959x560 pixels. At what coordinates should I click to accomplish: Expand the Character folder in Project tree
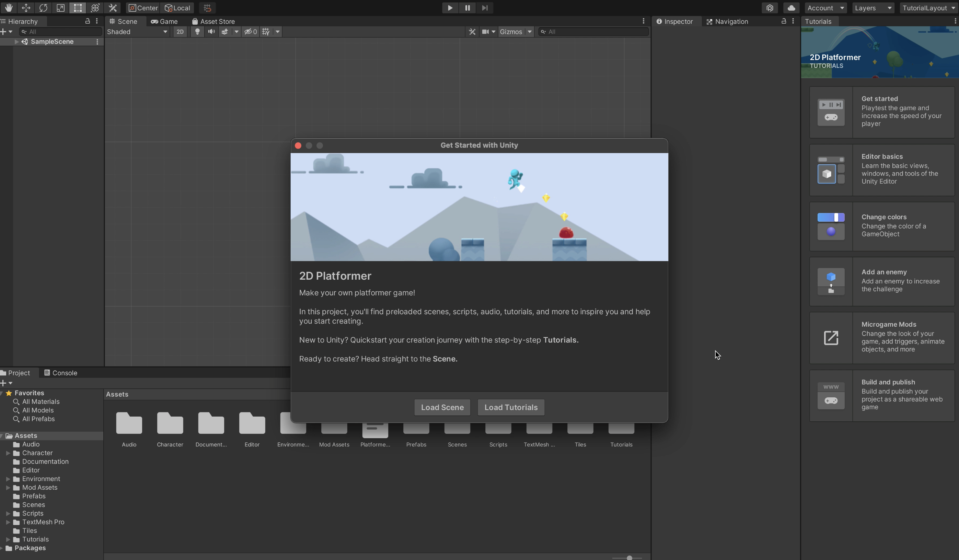coord(8,453)
